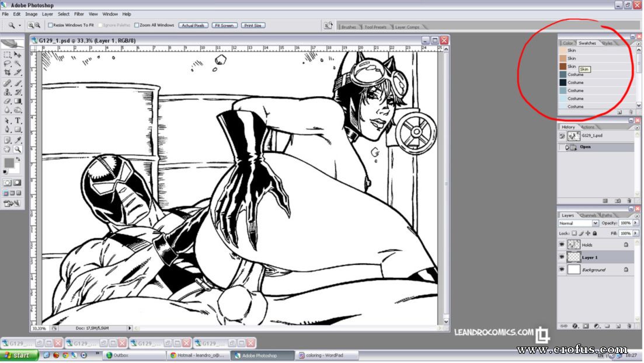Select the Eraser tool
Image resolution: width=644 pixels, height=363 pixels.
point(8,101)
